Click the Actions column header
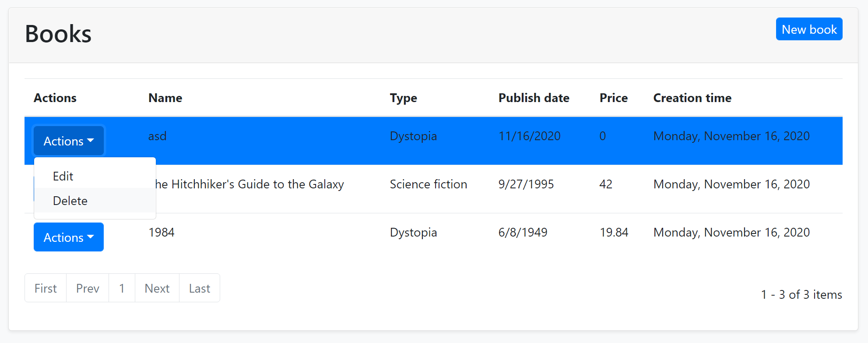 (55, 98)
